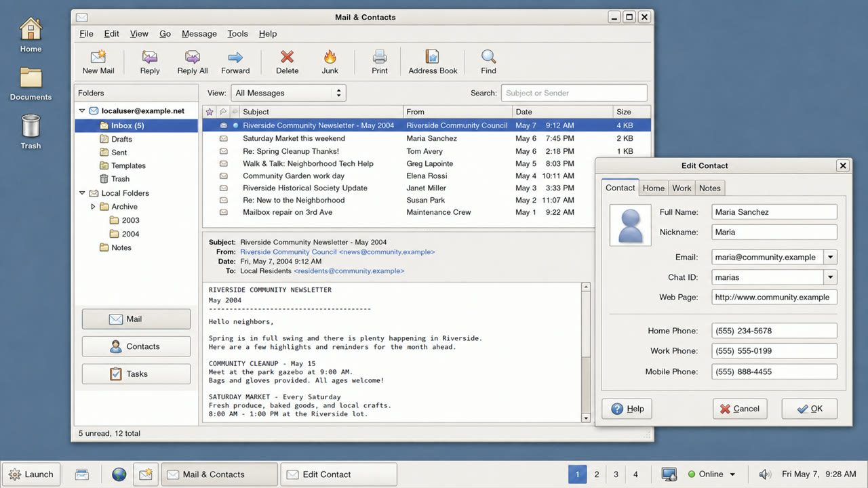The width and height of the screenshot is (868, 488).
Task: Expand the Archive folder triangle
Action: pos(93,207)
